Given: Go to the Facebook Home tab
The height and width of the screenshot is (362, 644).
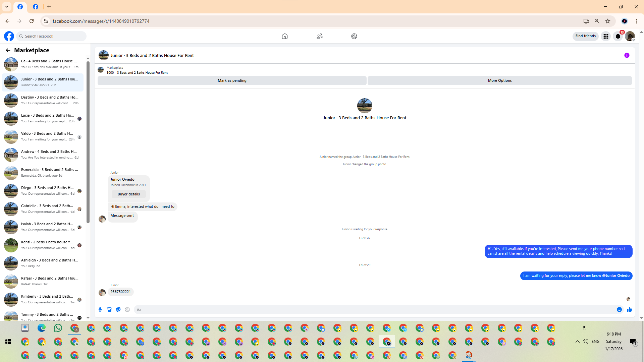Looking at the screenshot, I should point(284,36).
